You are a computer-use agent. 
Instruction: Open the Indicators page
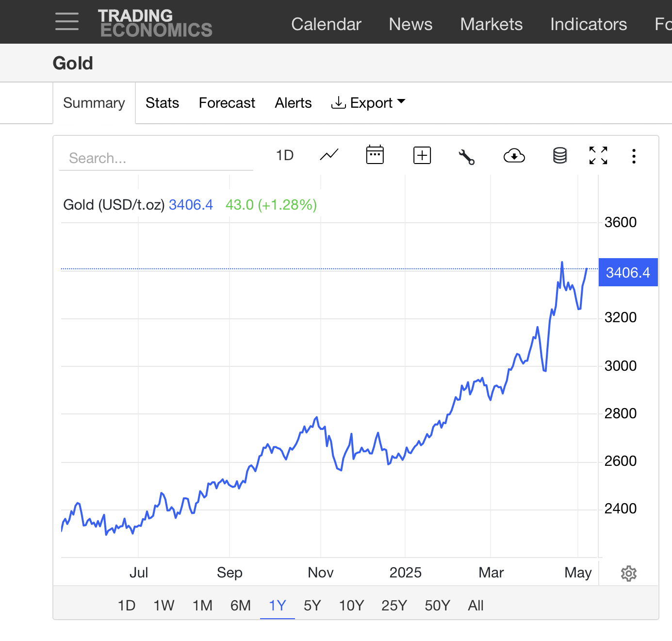[x=589, y=24]
